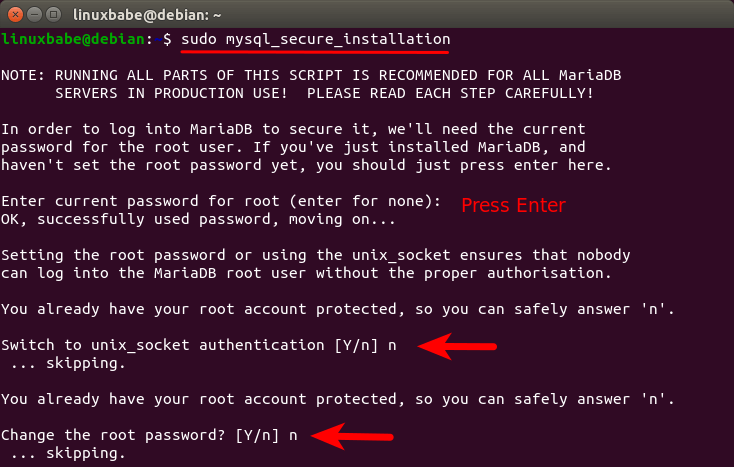Click the Enter current password for root line
This screenshot has width=734, height=467.
click(220, 201)
